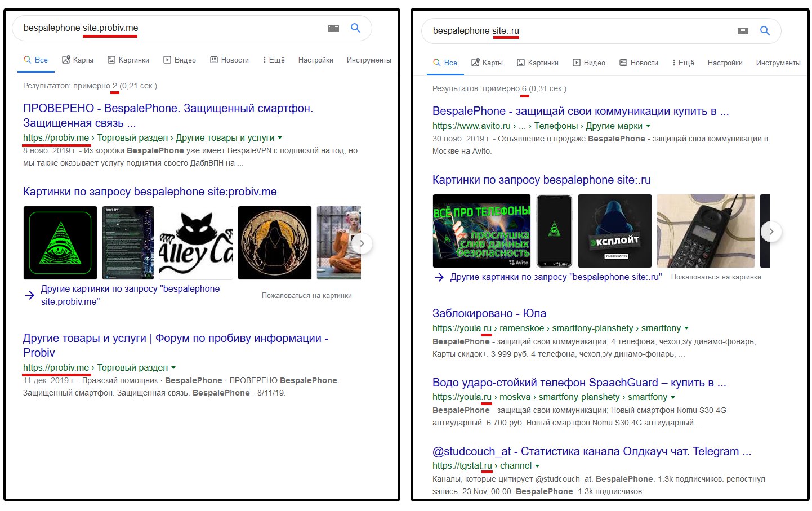Expand the dropdown arrow beside probiv.me › Торговый раздел

pos(173,368)
